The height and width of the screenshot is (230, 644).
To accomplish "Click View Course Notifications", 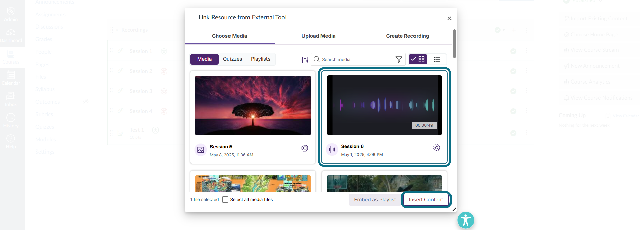I will pos(599,98).
